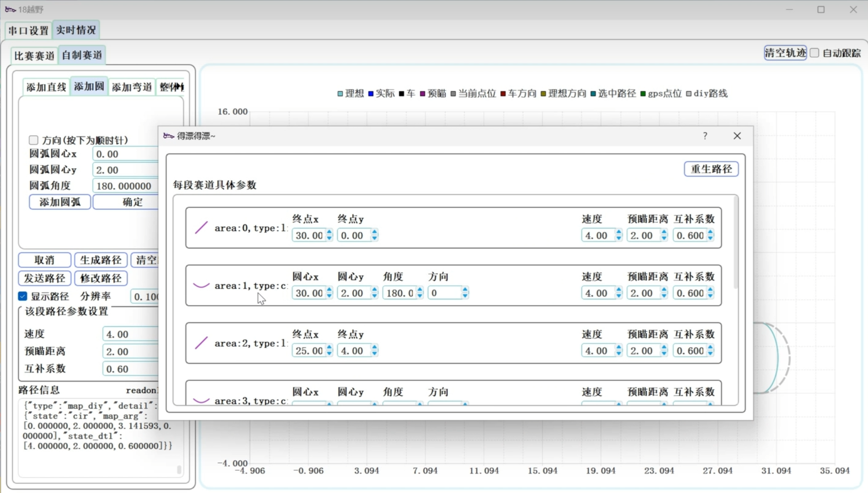Select 添加直线 tab

pyautogui.click(x=46, y=87)
